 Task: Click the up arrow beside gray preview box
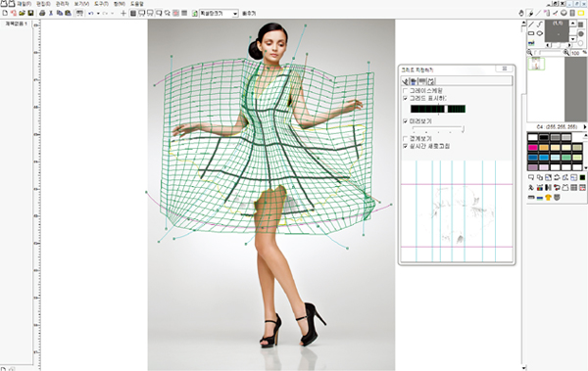pyautogui.click(x=572, y=23)
